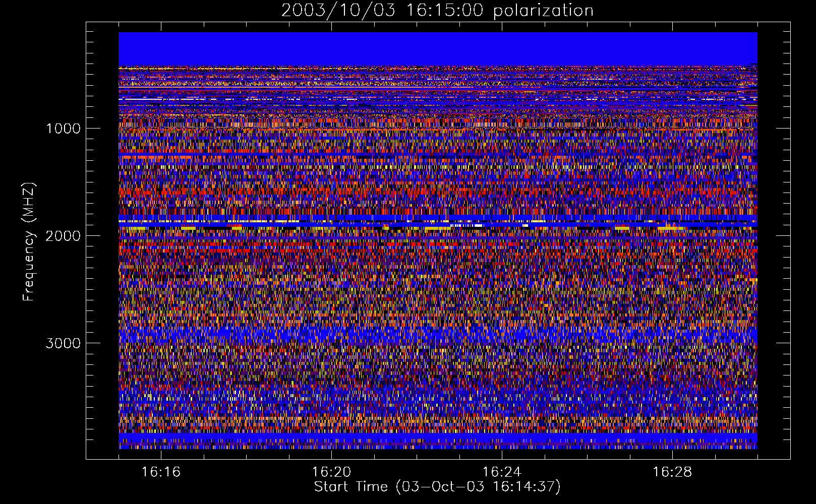Viewport: 816px width, 504px height.
Task: Click the "16:28" time tick label
Action: 672,472
